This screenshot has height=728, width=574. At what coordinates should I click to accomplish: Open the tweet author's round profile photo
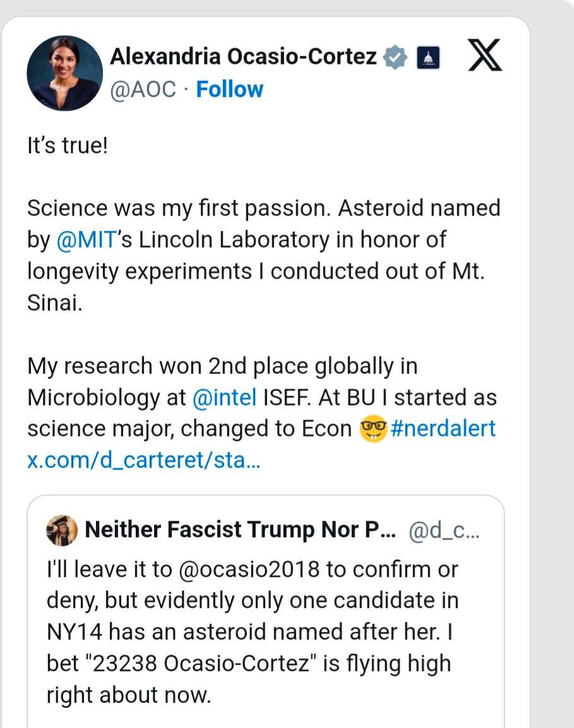pos(64,73)
